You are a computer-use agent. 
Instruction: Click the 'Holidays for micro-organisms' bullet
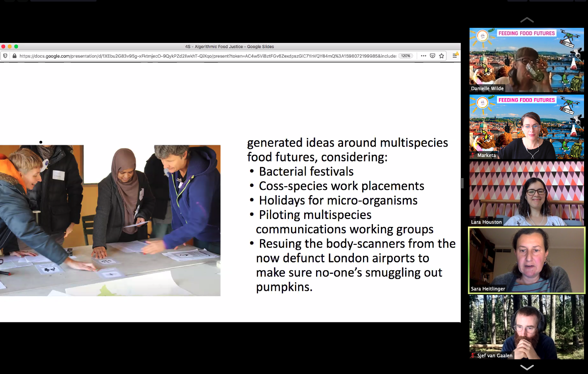coord(338,200)
